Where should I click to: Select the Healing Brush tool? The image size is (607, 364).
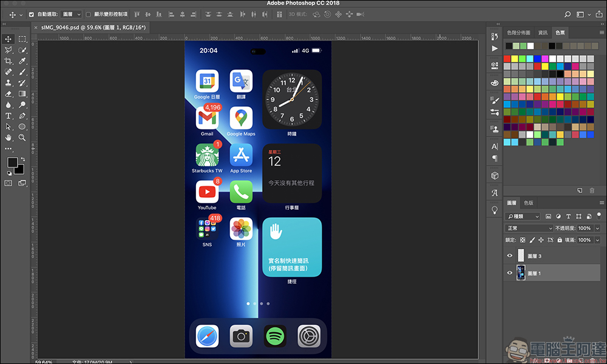tap(8, 72)
